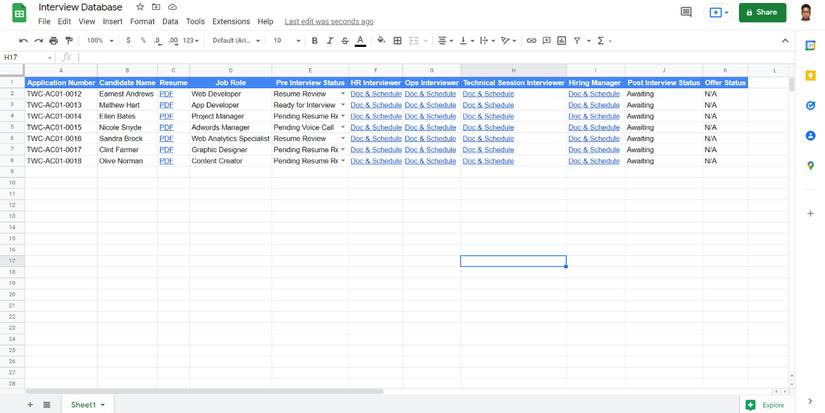Screen dimensions: 825x413
Task: Open Pre Interview Status dropdown for Mathew Hart
Action: coord(343,105)
